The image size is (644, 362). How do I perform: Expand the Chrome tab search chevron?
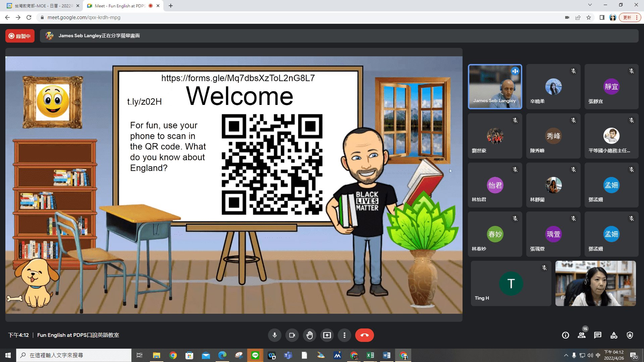point(590,5)
